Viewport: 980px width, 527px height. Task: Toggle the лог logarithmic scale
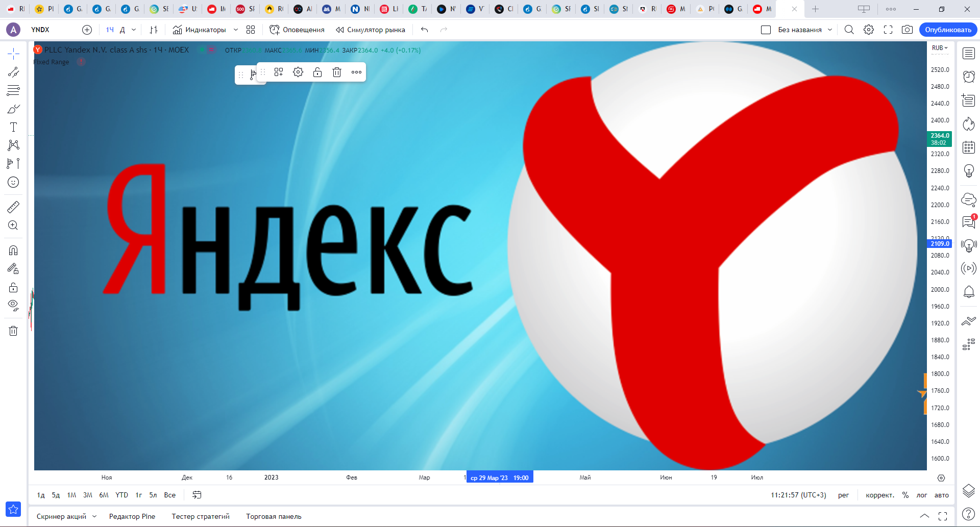(921, 495)
